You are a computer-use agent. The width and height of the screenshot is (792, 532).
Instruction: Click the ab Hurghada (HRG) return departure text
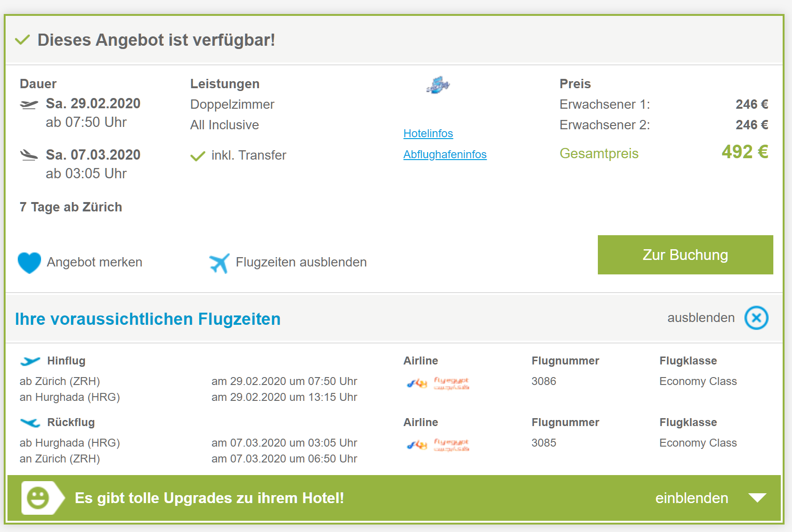[x=70, y=443]
